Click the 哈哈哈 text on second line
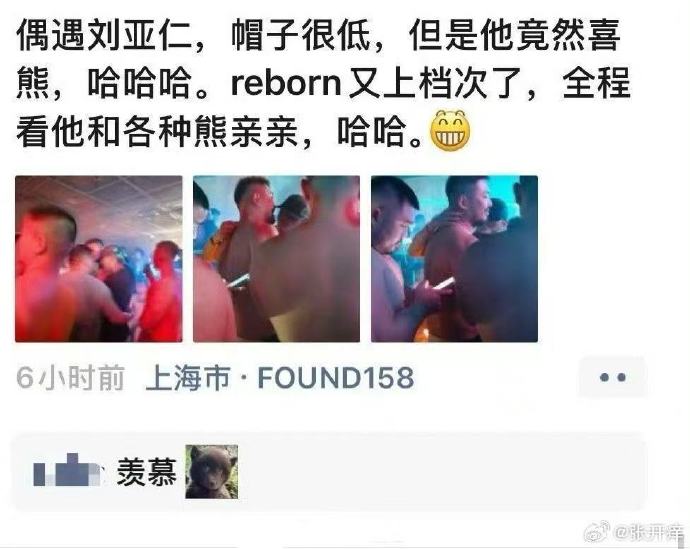Screen dimensions: 690x549 [139, 83]
